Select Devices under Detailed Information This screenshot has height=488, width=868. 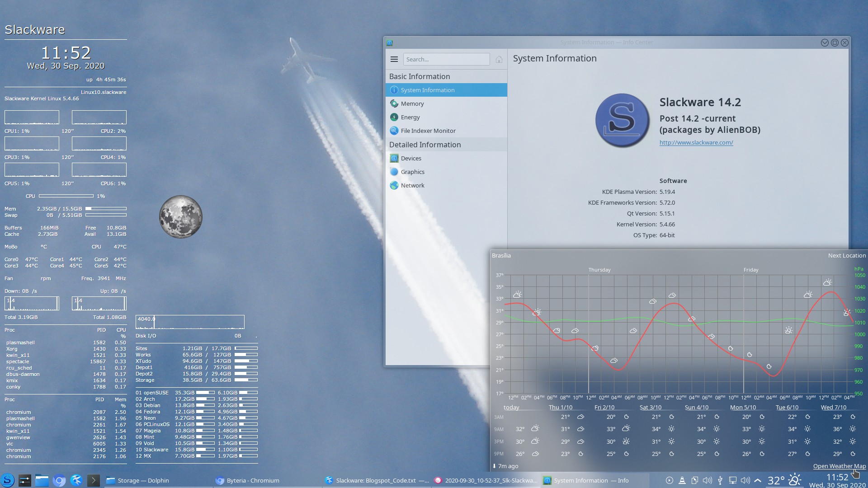point(411,158)
